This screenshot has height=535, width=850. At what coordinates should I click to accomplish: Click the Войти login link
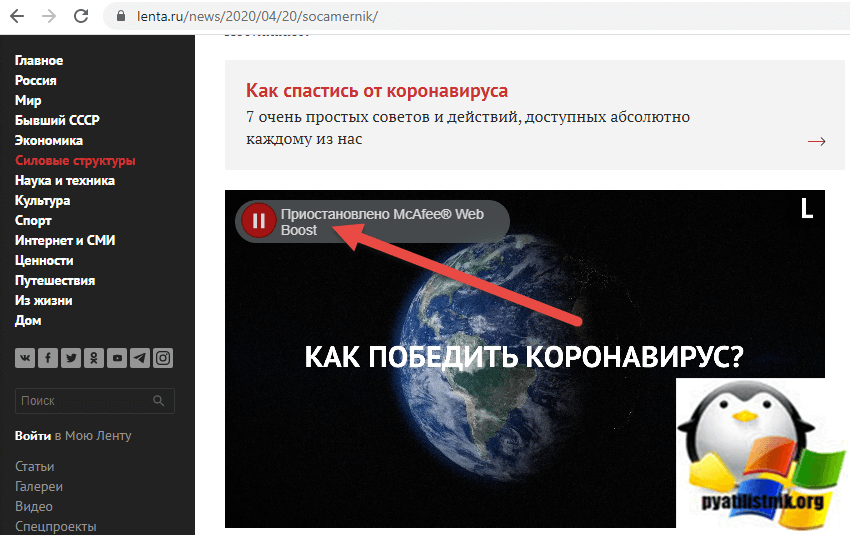click(32, 436)
